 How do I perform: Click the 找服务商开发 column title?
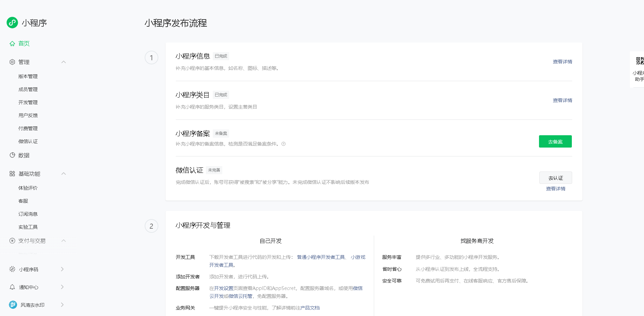coord(477,241)
